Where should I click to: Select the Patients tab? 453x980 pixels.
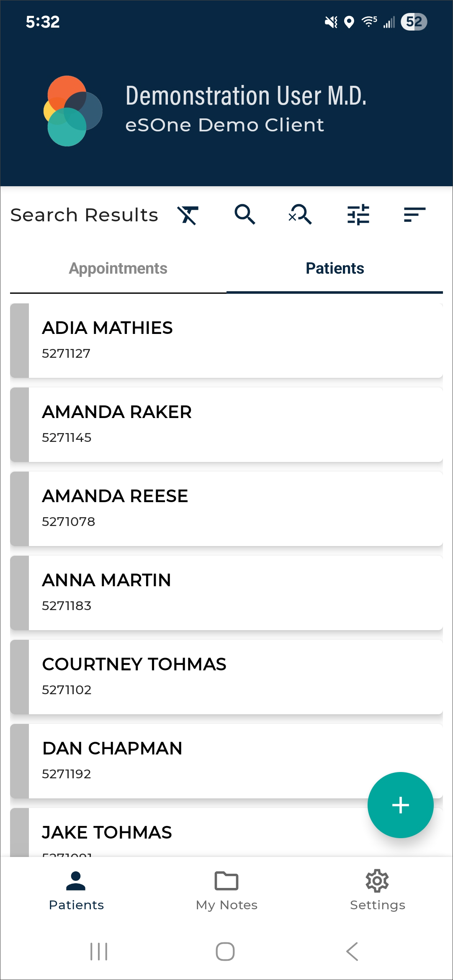(335, 269)
